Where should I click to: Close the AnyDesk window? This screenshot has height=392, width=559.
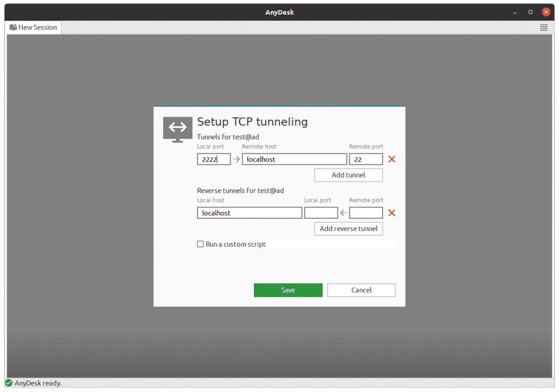(546, 12)
